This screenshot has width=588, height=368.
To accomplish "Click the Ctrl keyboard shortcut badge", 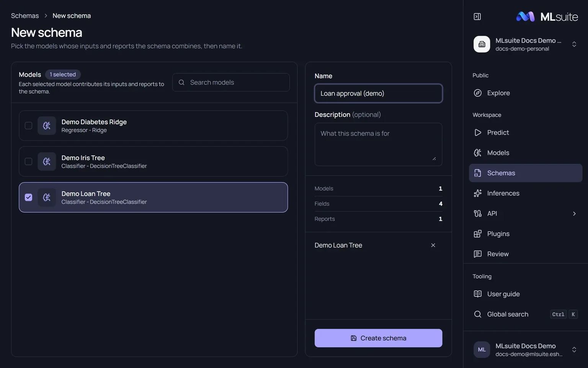I will pos(558,314).
